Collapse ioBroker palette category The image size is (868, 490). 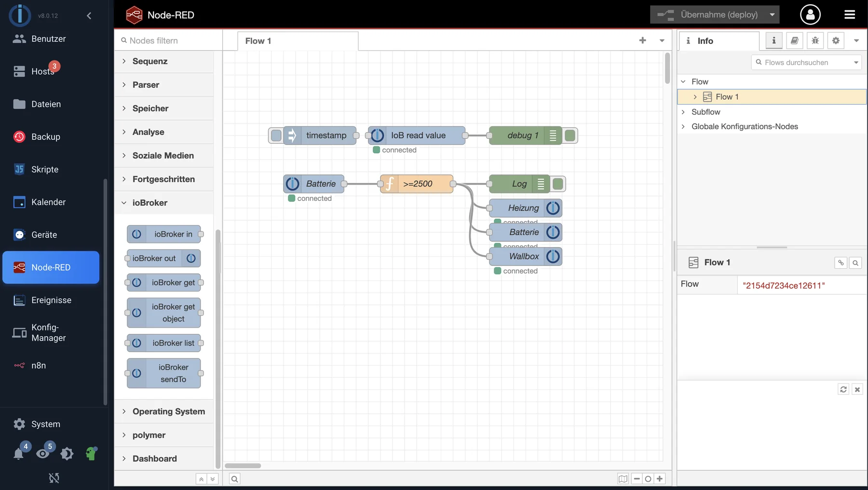pyautogui.click(x=164, y=203)
